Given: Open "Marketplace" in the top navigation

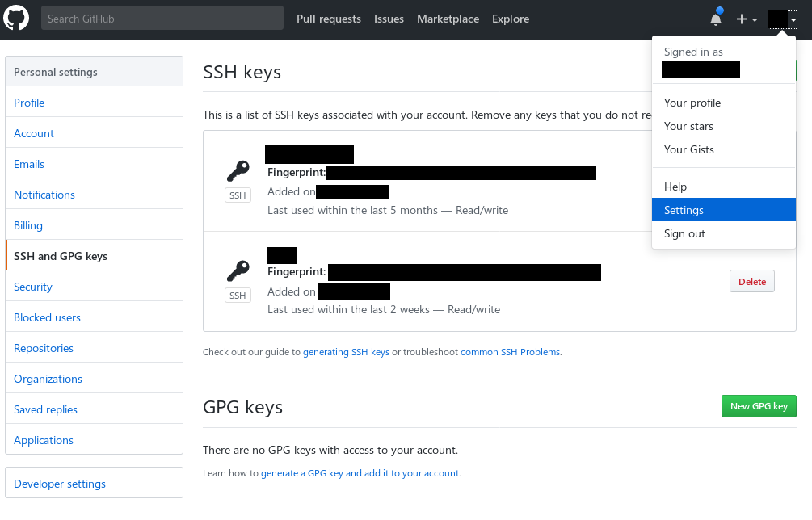Looking at the screenshot, I should click(x=448, y=19).
